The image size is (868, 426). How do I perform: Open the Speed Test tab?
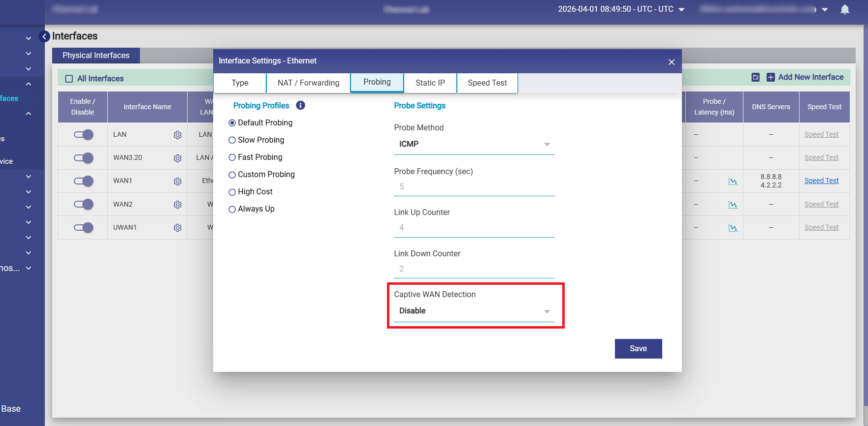[x=487, y=83]
